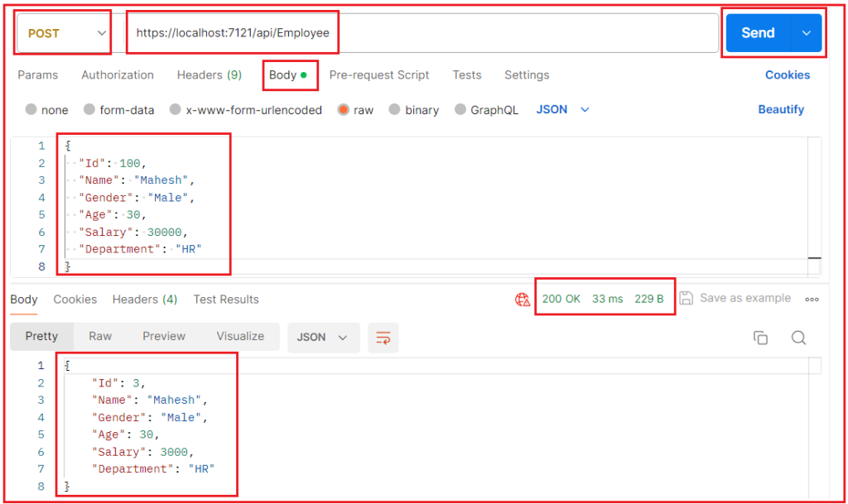Open search in the response viewer
848x504 pixels.
[x=797, y=337]
